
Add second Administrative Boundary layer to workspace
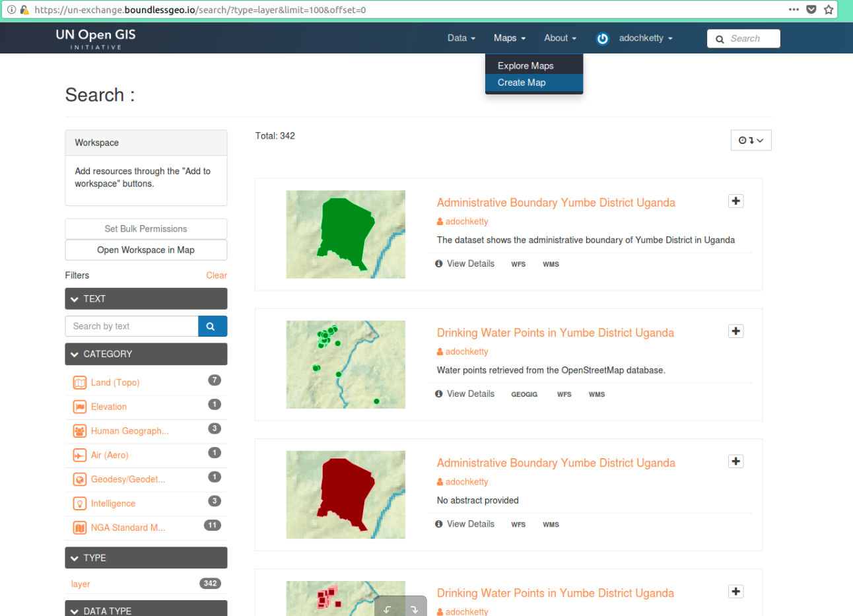(x=735, y=462)
